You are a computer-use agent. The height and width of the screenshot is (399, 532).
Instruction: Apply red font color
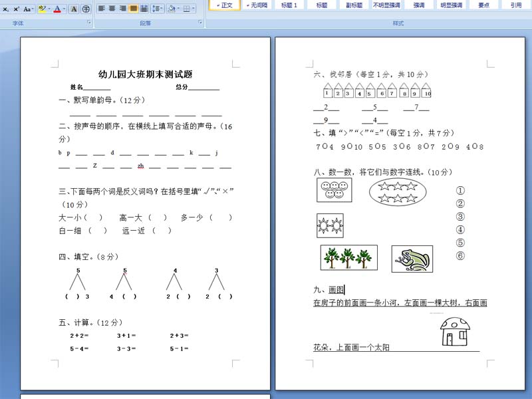tap(57, 9)
